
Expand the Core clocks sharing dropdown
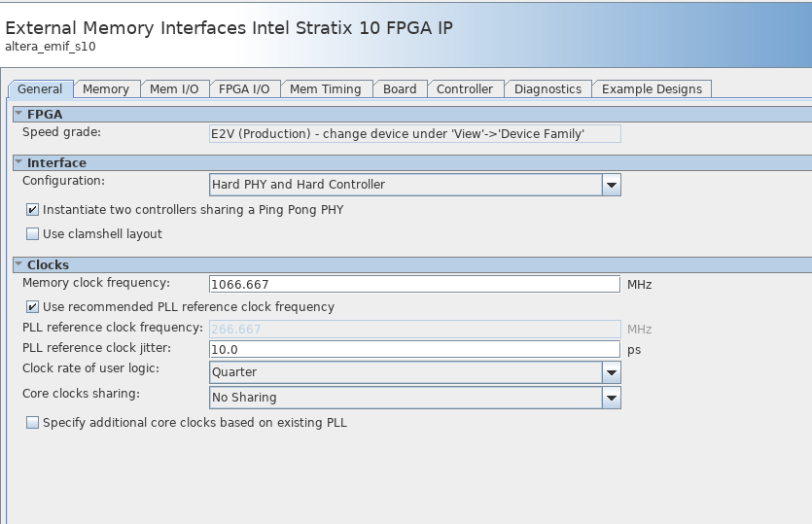[x=611, y=398]
